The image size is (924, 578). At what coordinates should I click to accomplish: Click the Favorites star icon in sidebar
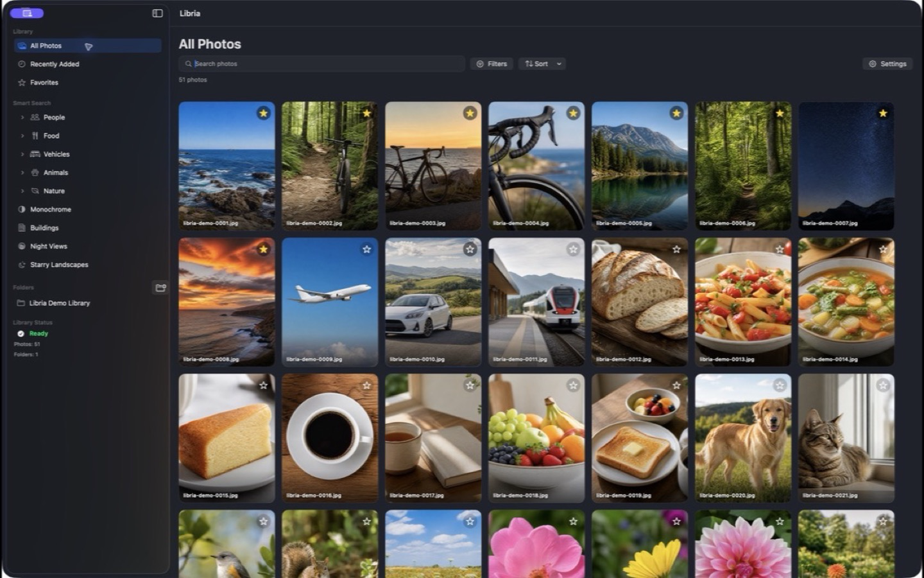pos(22,82)
